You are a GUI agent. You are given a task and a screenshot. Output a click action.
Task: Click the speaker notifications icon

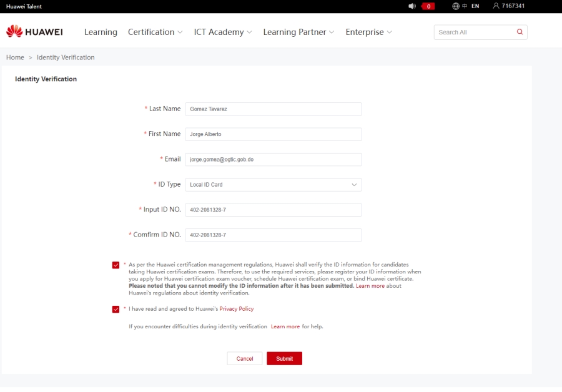pyautogui.click(x=412, y=6)
